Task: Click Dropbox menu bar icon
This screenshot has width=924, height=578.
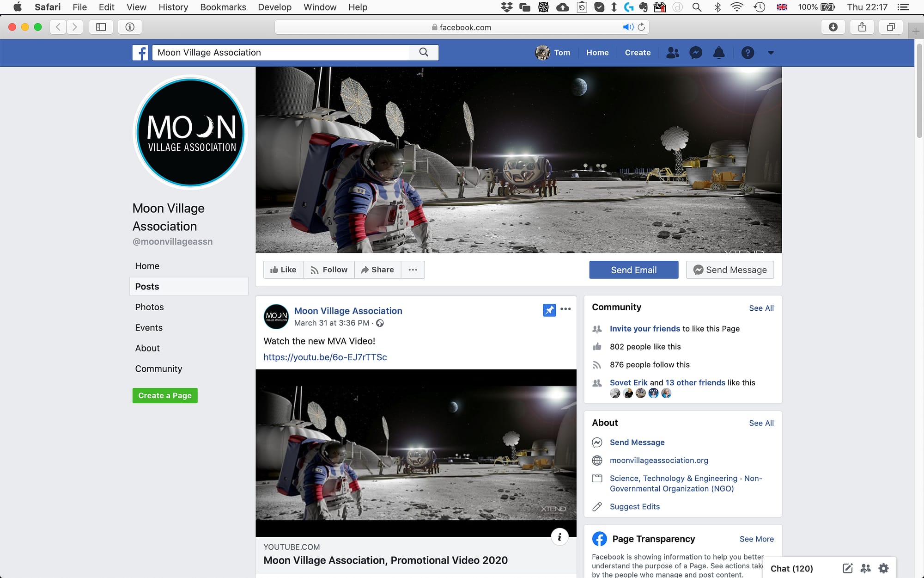Action: click(507, 7)
